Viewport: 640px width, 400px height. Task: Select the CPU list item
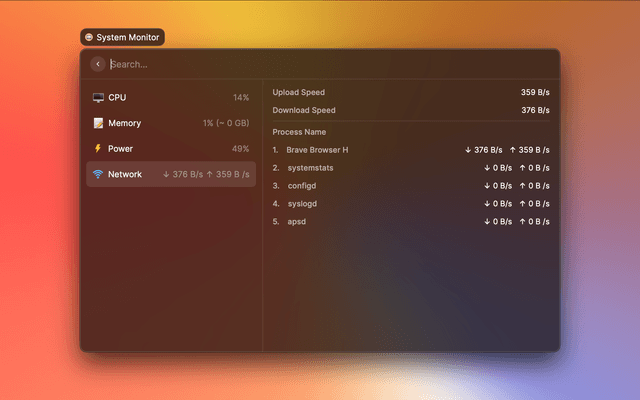tap(171, 98)
